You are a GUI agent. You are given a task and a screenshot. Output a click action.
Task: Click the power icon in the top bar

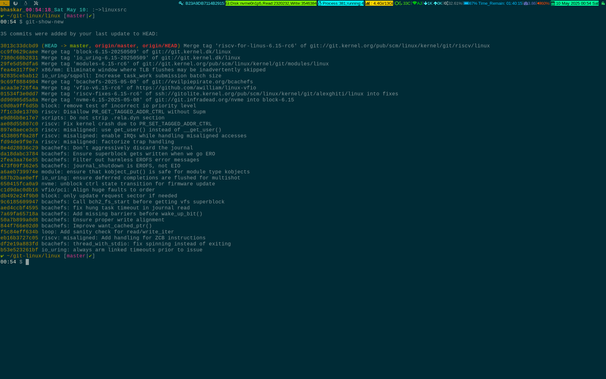[x=15, y=3]
